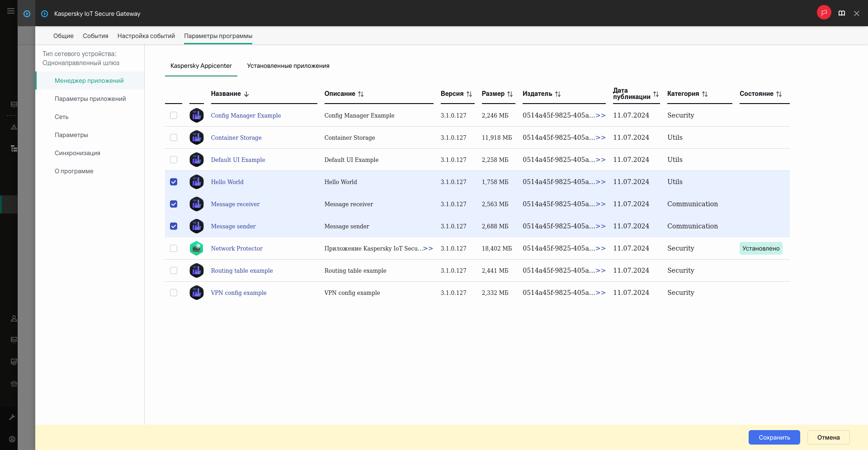
Task: Open Параметры приложений section
Action: [90, 99]
